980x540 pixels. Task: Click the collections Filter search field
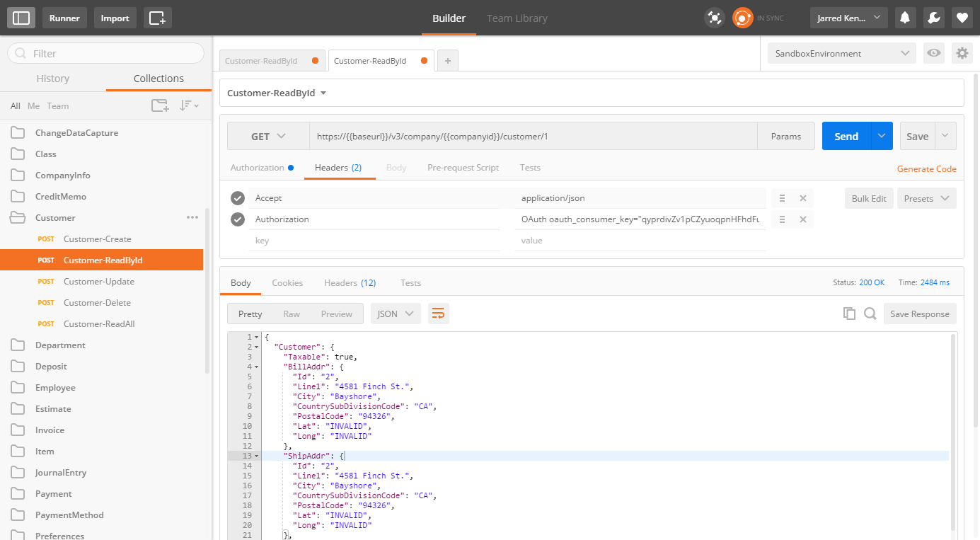click(105, 53)
